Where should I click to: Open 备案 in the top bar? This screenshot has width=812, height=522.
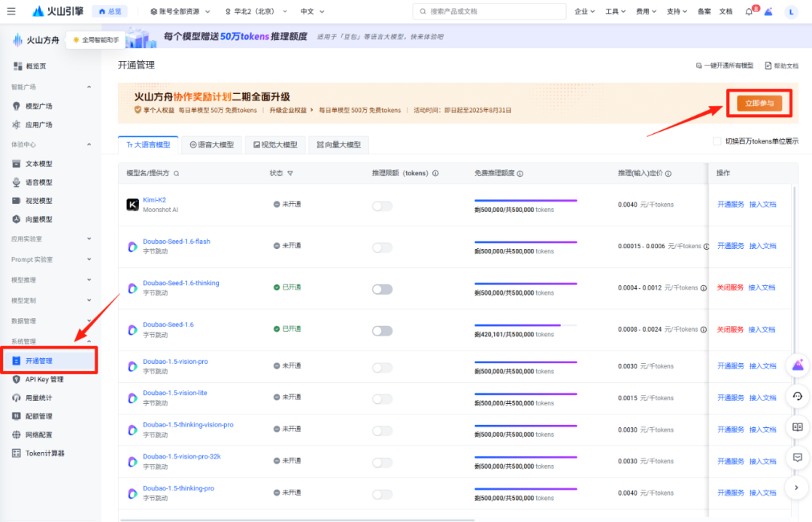point(704,11)
